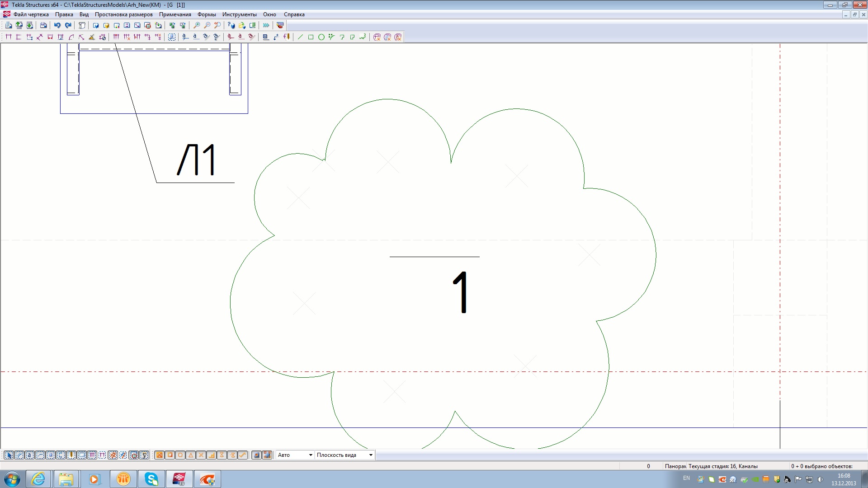
Task: Toggle the select text objects switch
Action: click(29, 455)
